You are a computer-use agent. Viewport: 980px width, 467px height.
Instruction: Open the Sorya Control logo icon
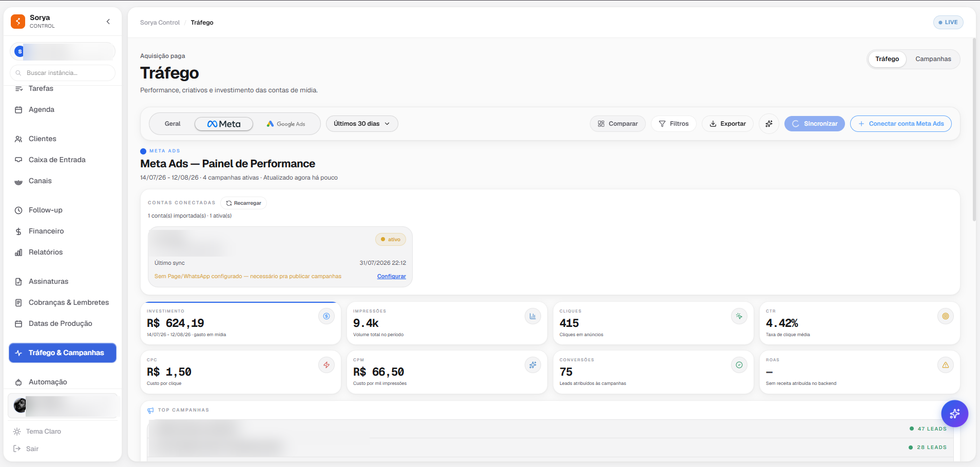pos(18,22)
